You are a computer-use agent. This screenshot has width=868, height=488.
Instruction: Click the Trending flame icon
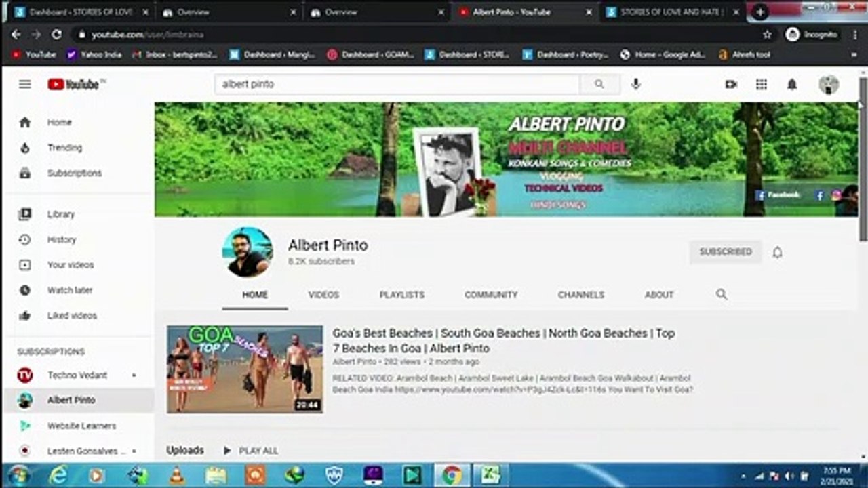click(x=25, y=148)
